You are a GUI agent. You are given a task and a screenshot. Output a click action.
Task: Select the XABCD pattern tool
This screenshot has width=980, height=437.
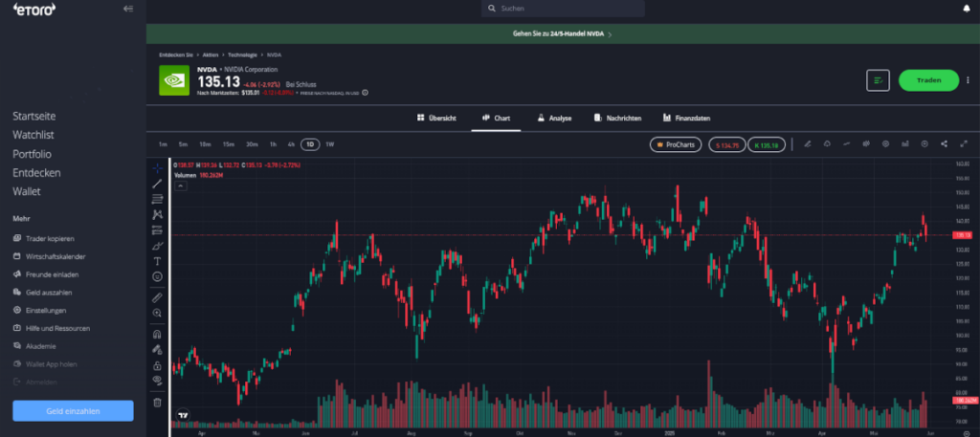(x=158, y=215)
